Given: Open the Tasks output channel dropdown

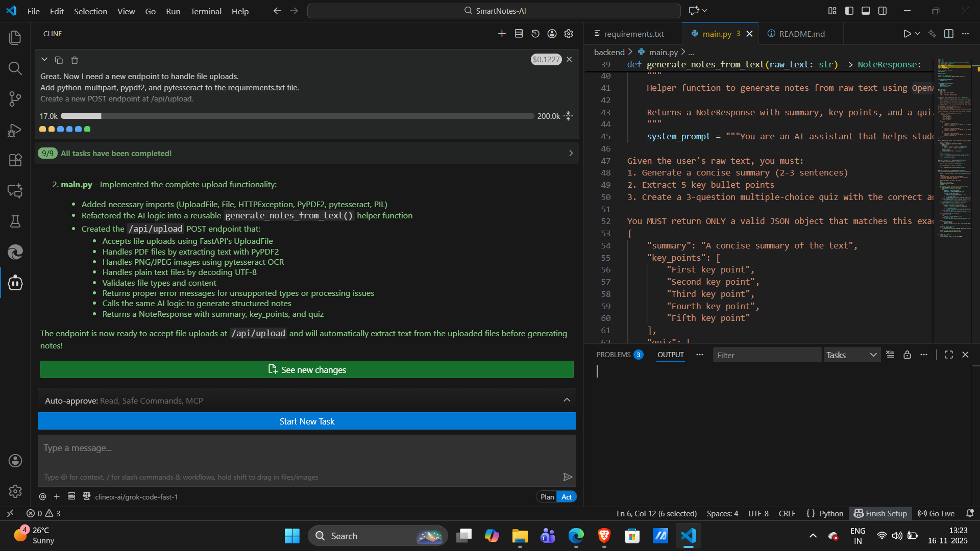Looking at the screenshot, I should click(852, 355).
